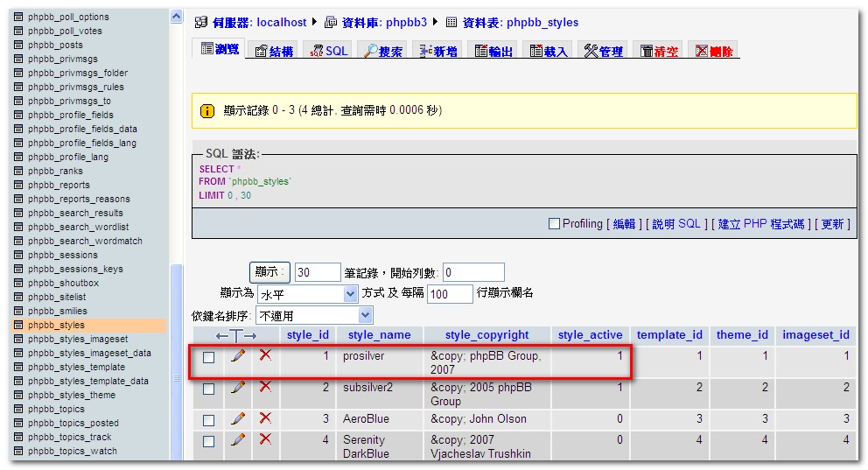Click the table icon beside phpbb_shoutbox
868x470 pixels.
tap(18, 283)
